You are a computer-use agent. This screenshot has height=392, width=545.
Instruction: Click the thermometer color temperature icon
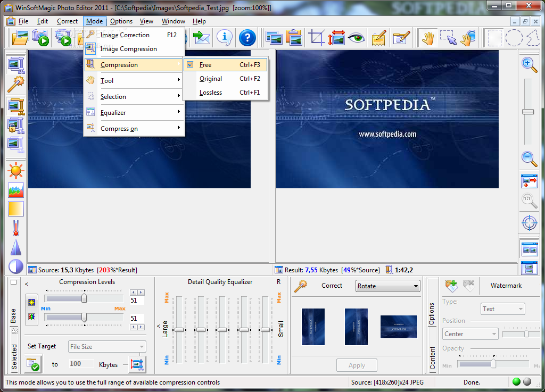click(x=15, y=228)
